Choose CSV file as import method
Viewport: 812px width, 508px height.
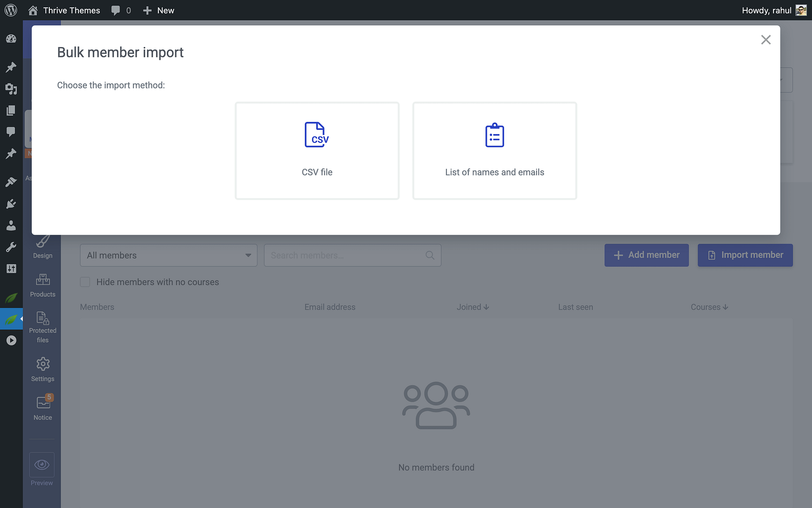tap(317, 151)
